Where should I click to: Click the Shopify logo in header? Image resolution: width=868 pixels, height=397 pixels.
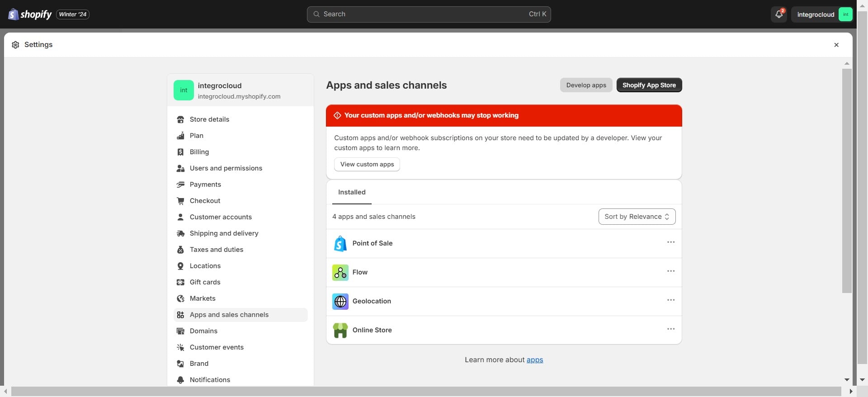click(x=30, y=14)
